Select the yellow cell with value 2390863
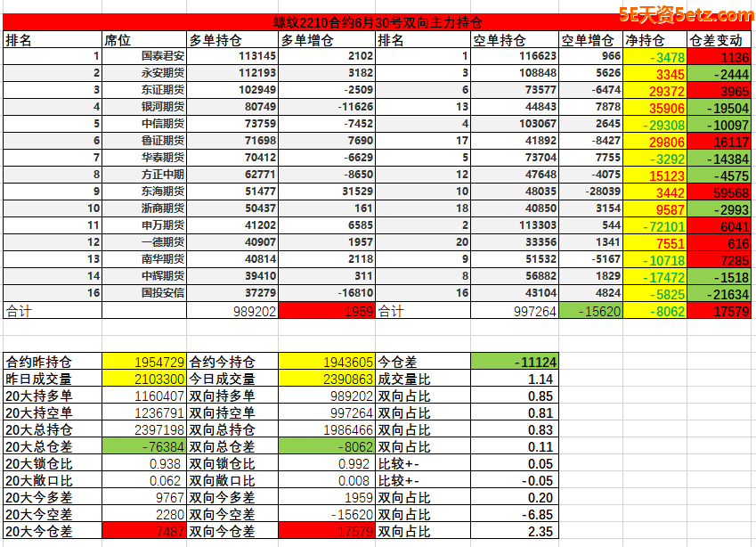The width and height of the screenshot is (756, 547). (x=326, y=379)
